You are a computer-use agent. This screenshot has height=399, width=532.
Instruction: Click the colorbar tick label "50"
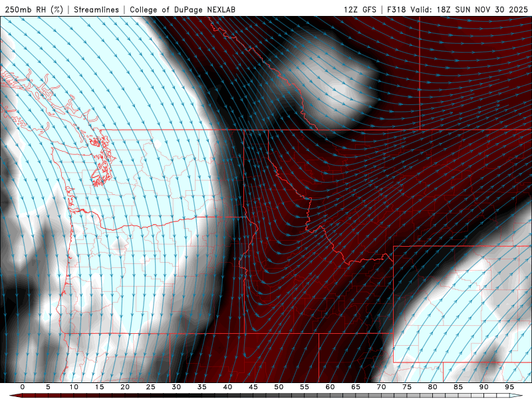click(x=279, y=387)
